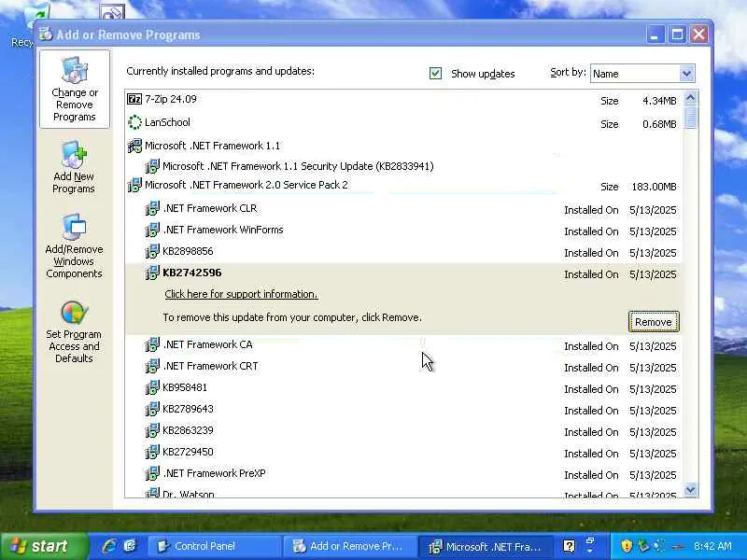
Task: Click the title bar Add or Remove Programs icon
Action: [x=46, y=35]
